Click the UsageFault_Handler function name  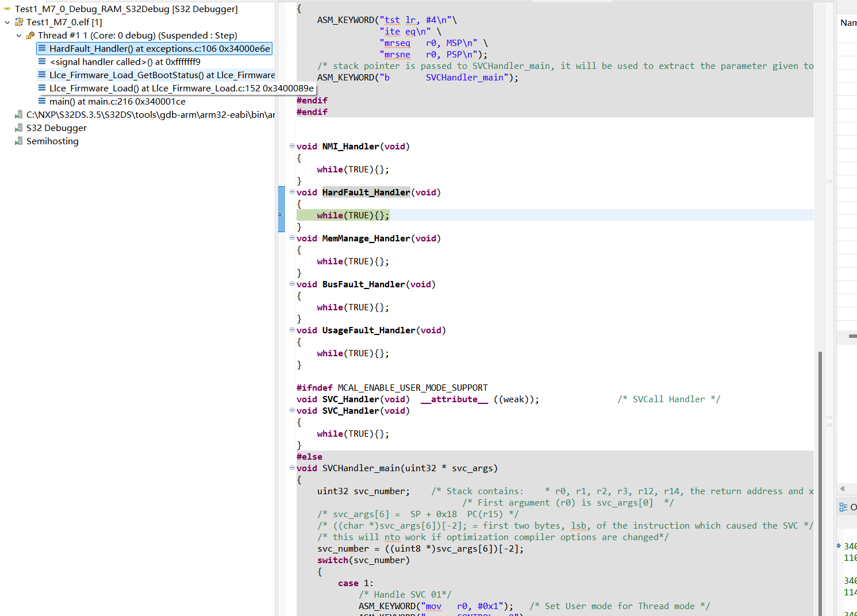(369, 330)
